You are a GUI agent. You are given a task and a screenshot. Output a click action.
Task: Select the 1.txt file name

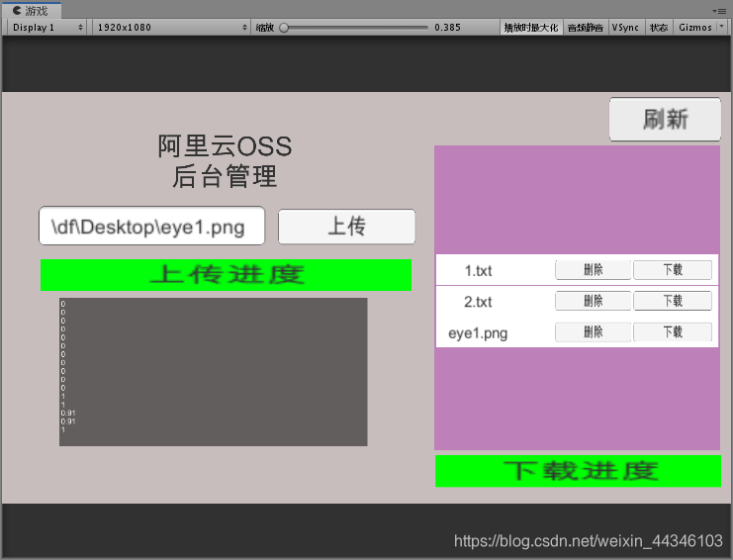coord(478,271)
